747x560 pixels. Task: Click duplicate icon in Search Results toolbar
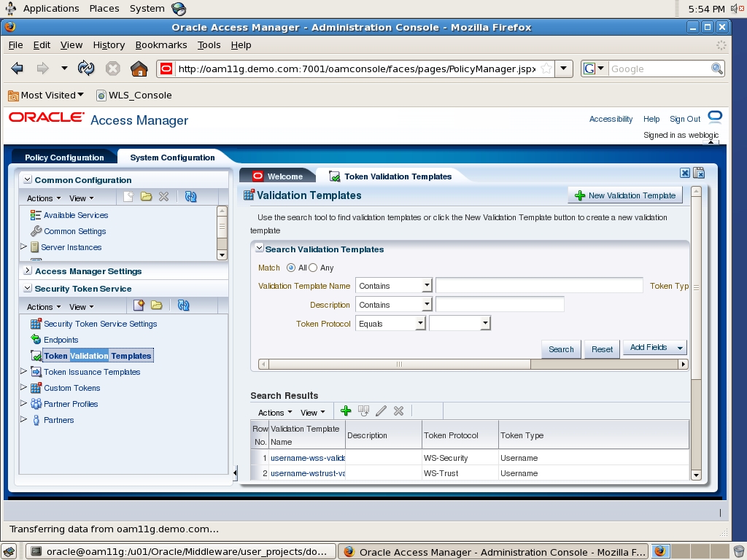pyautogui.click(x=363, y=411)
